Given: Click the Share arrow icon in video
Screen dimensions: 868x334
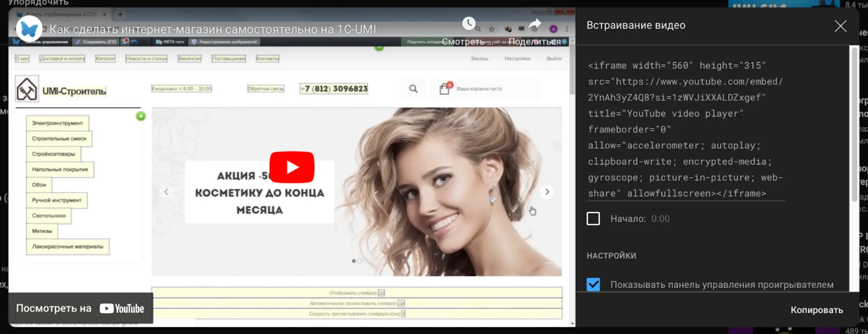Looking at the screenshot, I should (534, 24).
